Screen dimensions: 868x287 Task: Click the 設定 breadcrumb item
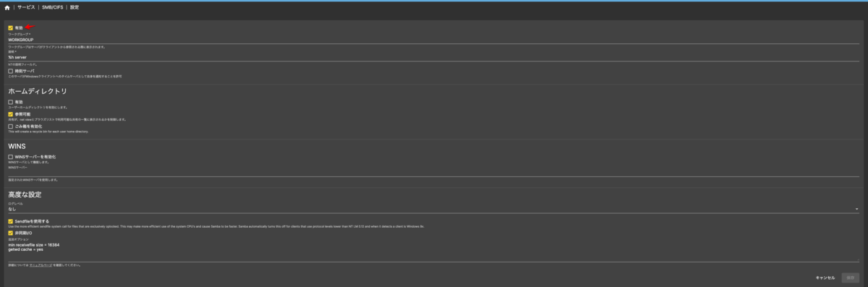tap(75, 7)
